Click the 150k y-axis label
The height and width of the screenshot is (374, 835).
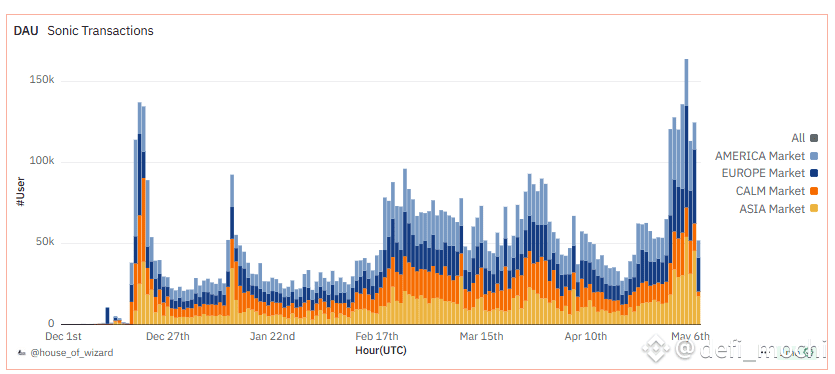(41, 80)
